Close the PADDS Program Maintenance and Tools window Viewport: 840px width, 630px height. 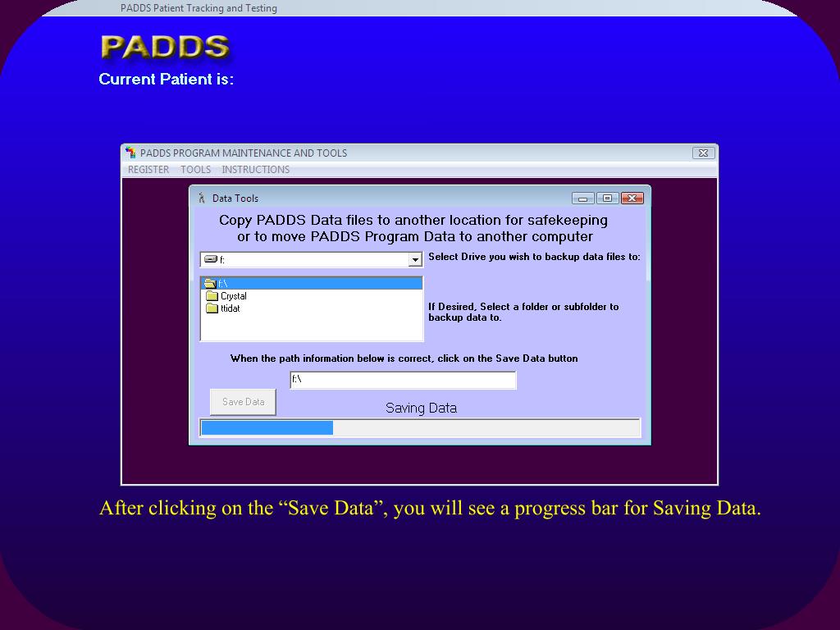click(x=703, y=153)
